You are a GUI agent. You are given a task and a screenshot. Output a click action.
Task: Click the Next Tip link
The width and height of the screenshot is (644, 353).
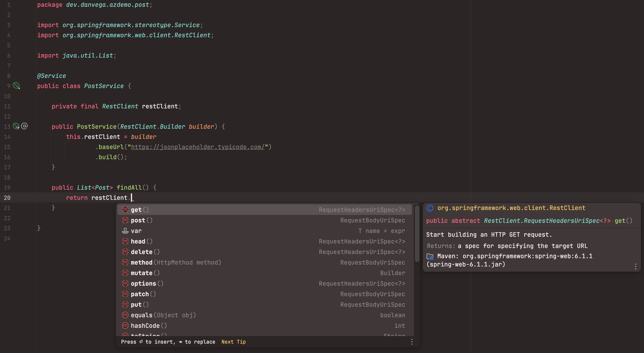point(233,342)
